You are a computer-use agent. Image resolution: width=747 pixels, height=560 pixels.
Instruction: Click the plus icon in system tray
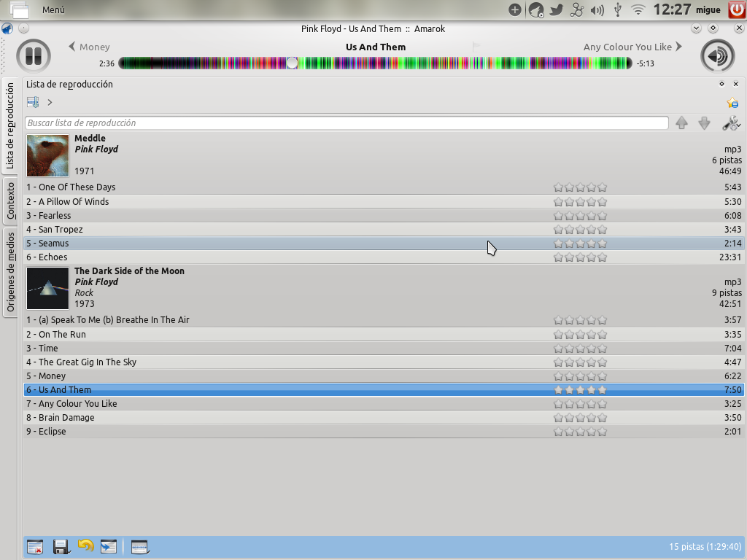click(514, 9)
